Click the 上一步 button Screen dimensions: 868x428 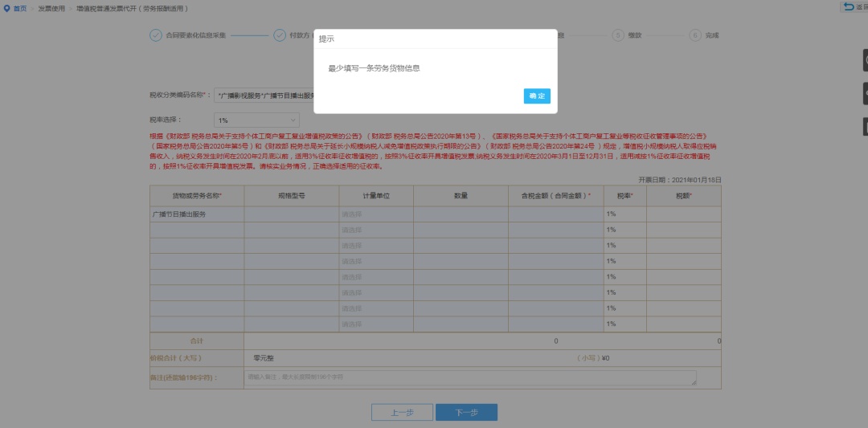click(x=402, y=412)
